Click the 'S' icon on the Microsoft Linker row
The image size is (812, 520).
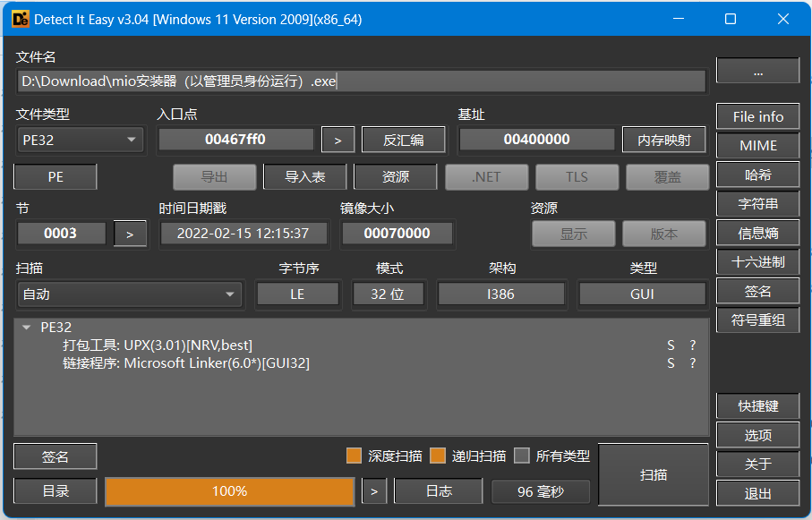click(671, 363)
